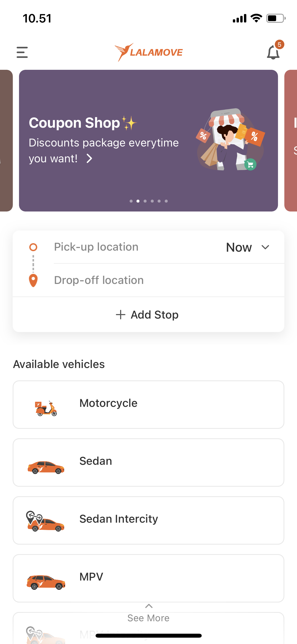Expand the Now schedule dropdown
Screen dimensions: 297x644
click(x=248, y=247)
